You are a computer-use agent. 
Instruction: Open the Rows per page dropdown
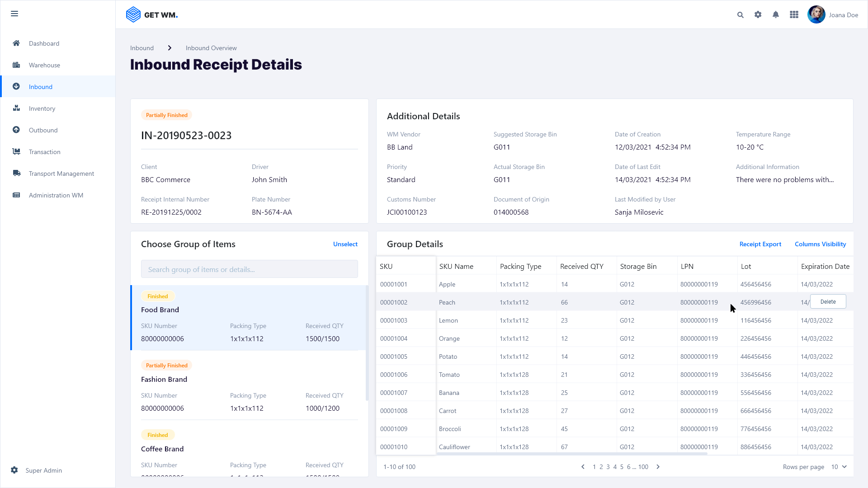(839, 467)
